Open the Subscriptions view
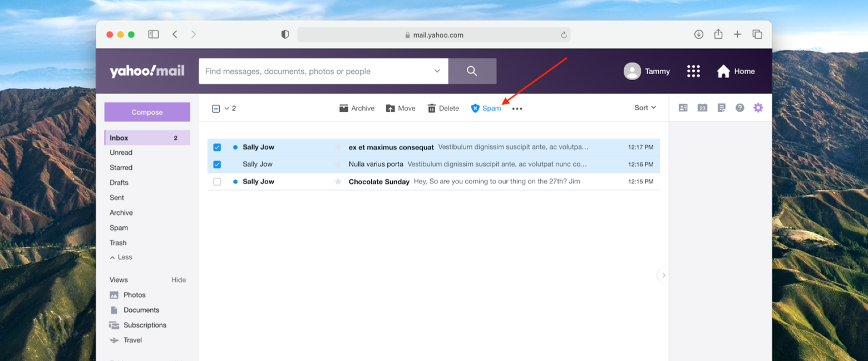Viewport: 868px width, 361px height. (138, 325)
